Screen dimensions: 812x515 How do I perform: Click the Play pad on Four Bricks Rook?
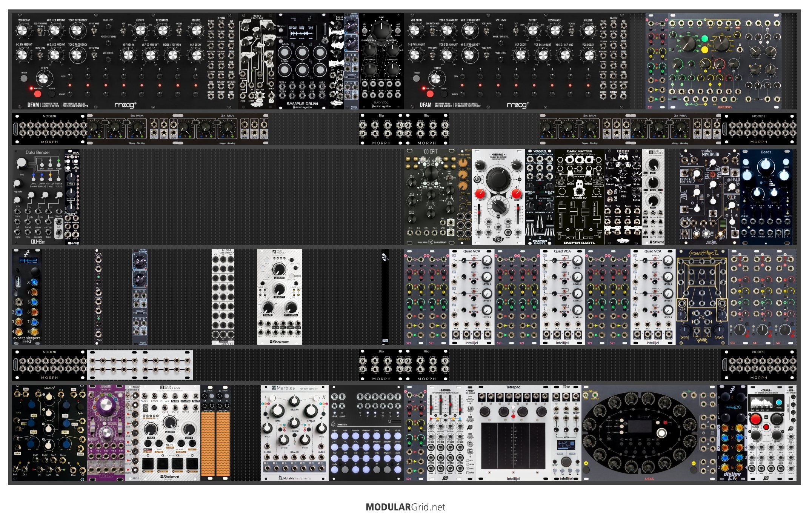point(148,464)
